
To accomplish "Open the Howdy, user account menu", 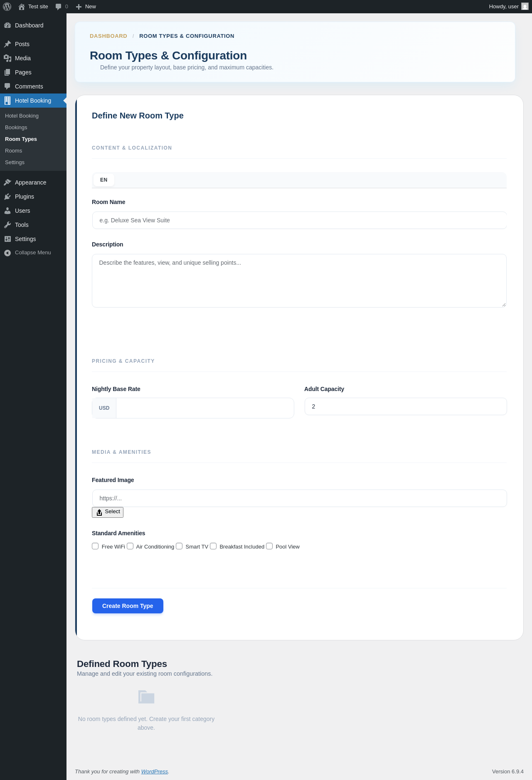I will click(x=504, y=7).
